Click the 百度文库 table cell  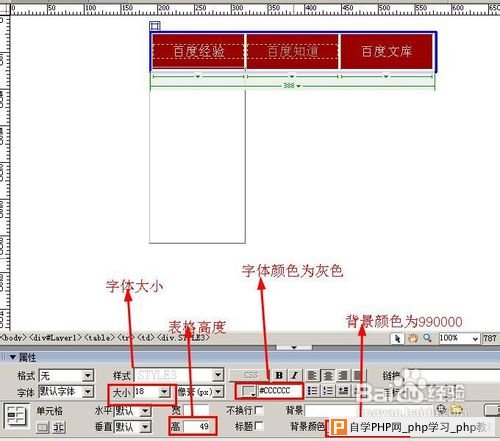[387, 51]
